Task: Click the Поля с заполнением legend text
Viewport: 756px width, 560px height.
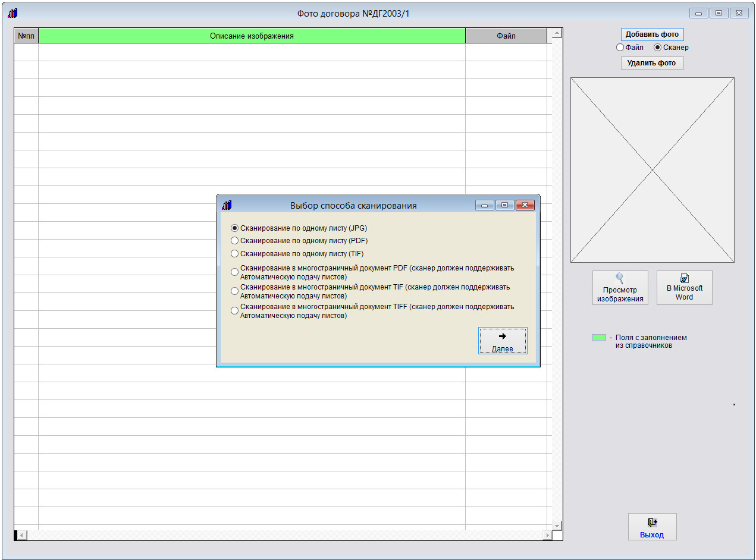Action: 651,341
